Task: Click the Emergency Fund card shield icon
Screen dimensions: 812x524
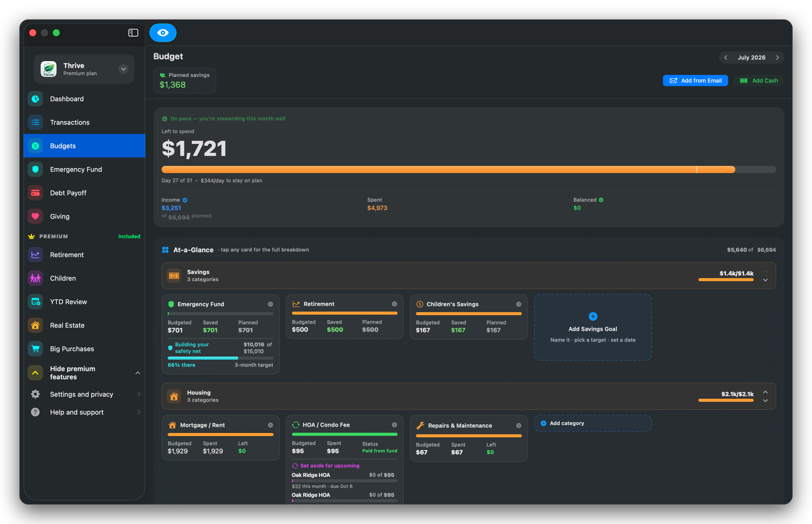Action: (x=171, y=305)
